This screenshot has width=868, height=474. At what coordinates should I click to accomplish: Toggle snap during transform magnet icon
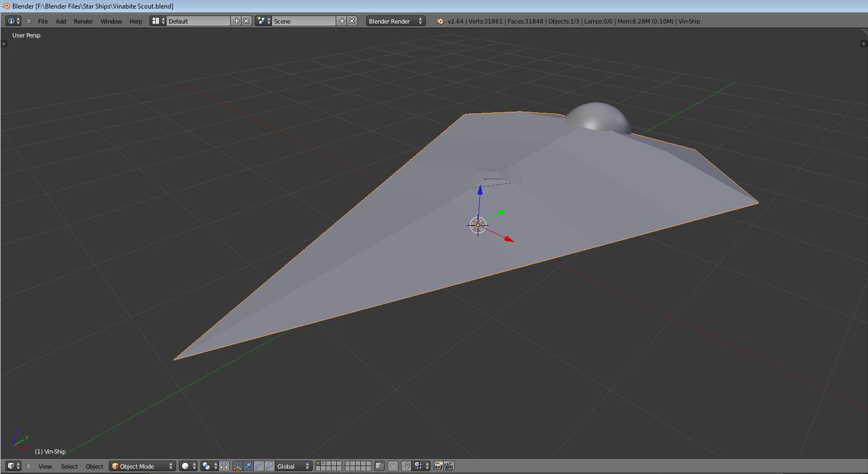click(406, 467)
